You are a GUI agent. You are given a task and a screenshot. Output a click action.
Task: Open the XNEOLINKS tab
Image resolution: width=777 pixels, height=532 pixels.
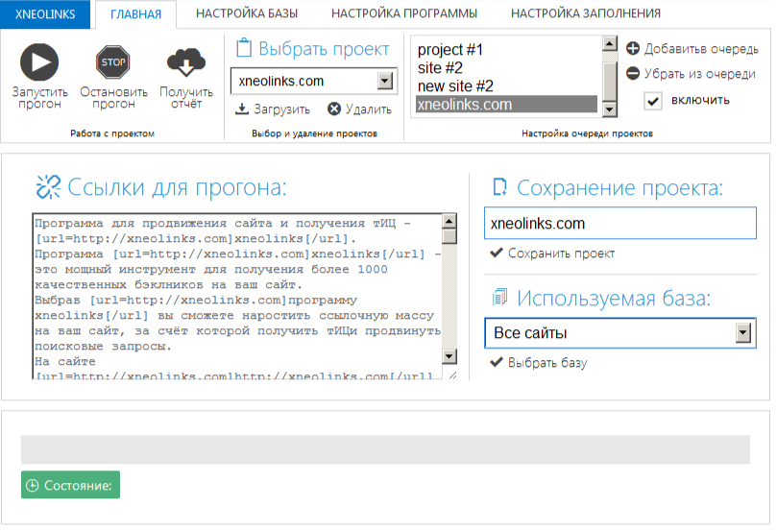pyautogui.click(x=45, y=13)
